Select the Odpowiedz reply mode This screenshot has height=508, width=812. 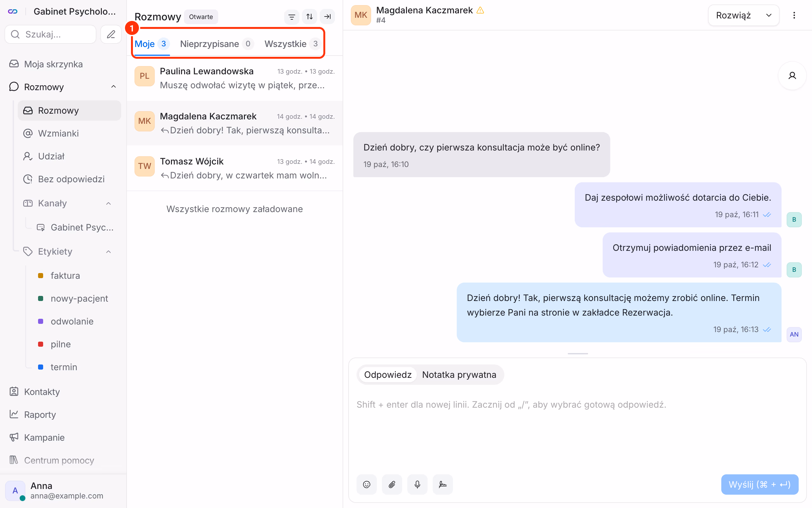coord(388,375)
